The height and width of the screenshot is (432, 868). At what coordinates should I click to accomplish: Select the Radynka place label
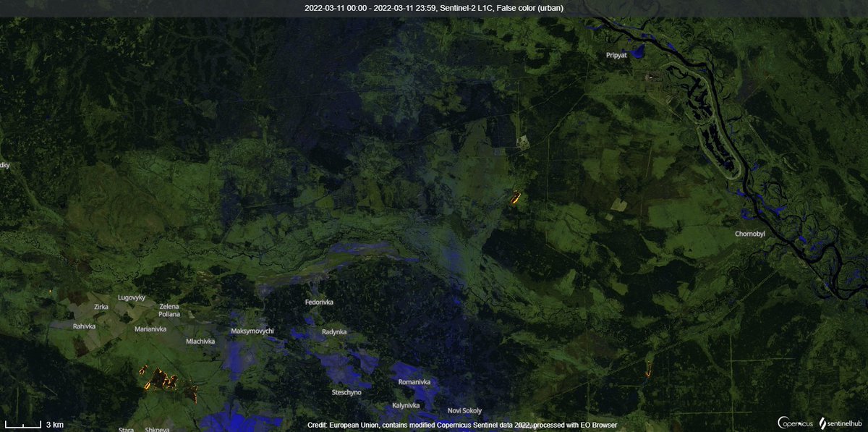(x=334, y=332)
